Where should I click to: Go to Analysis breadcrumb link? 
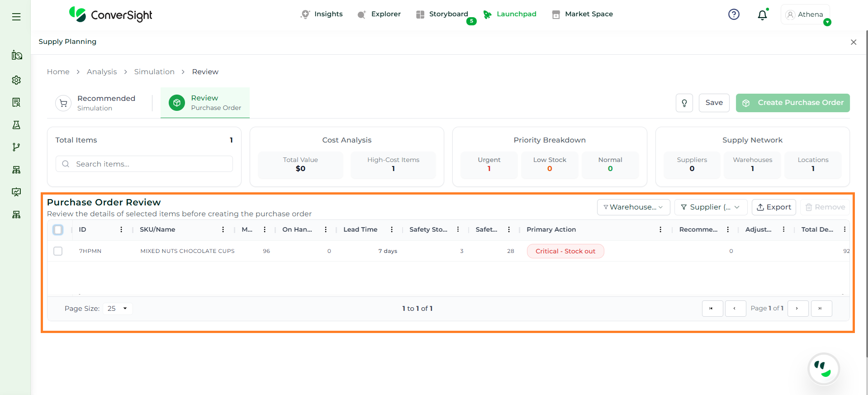point(102,72)
